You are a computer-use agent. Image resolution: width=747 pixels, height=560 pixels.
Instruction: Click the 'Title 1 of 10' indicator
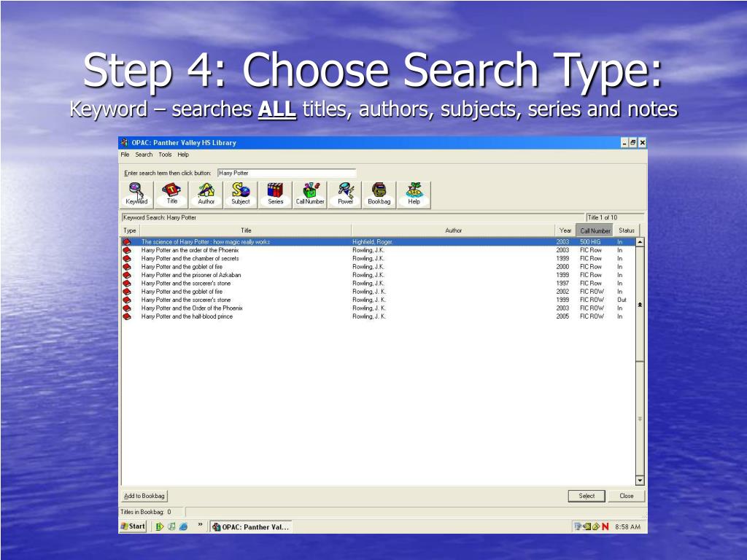602,217
